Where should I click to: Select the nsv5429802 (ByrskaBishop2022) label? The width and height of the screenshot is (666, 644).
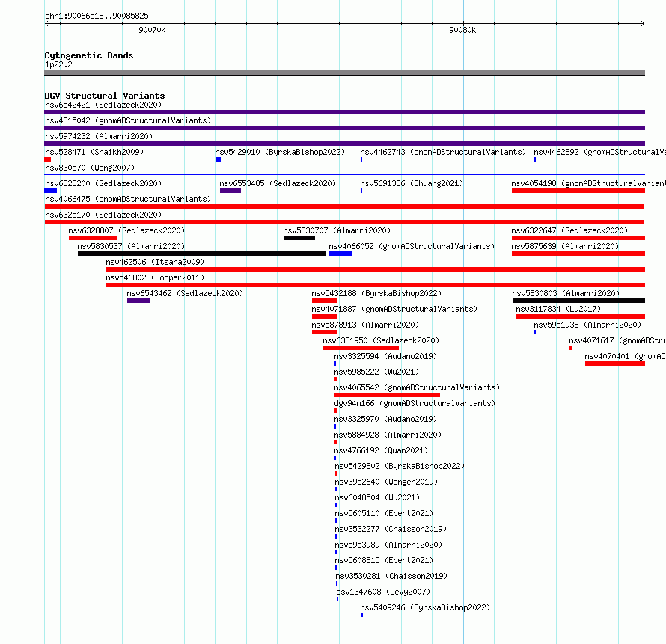tap(400, 466)
